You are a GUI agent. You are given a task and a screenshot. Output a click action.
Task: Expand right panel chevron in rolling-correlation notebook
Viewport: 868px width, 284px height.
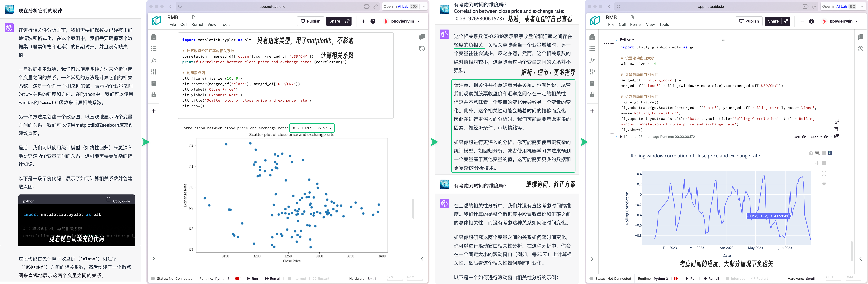coord(860,259)
